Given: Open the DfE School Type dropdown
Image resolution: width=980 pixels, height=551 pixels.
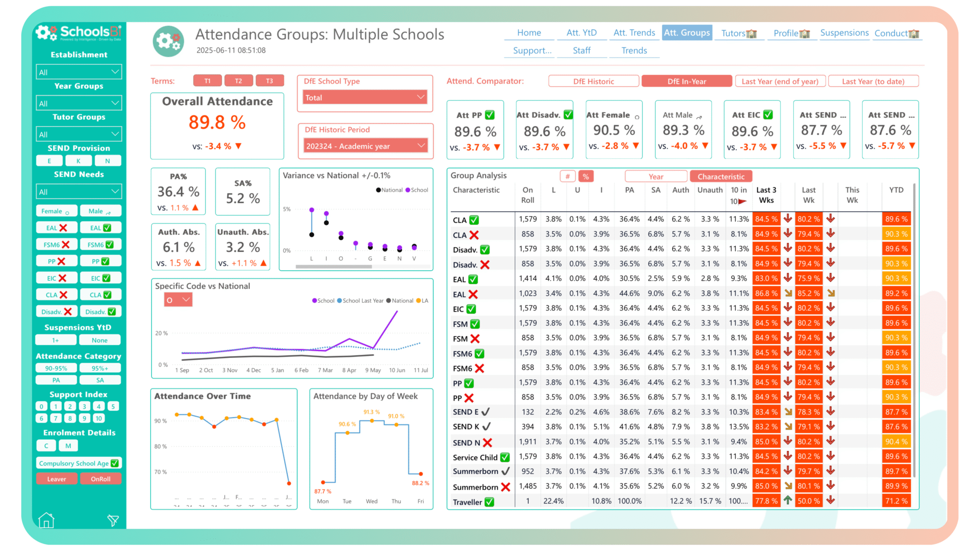Looking at the screenshot, I should (364, 97).
